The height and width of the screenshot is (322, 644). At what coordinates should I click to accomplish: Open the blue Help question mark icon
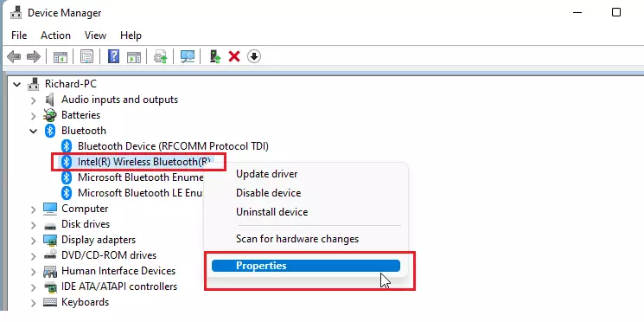tap(113, 56)
